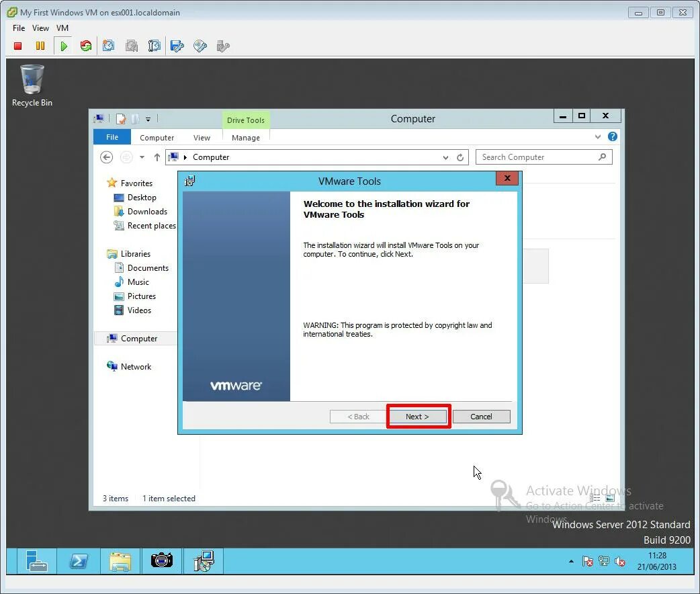Viewport: 700px width, 594px height.
Task: Click the CD/DVD device connect icon
Action: 200,46
